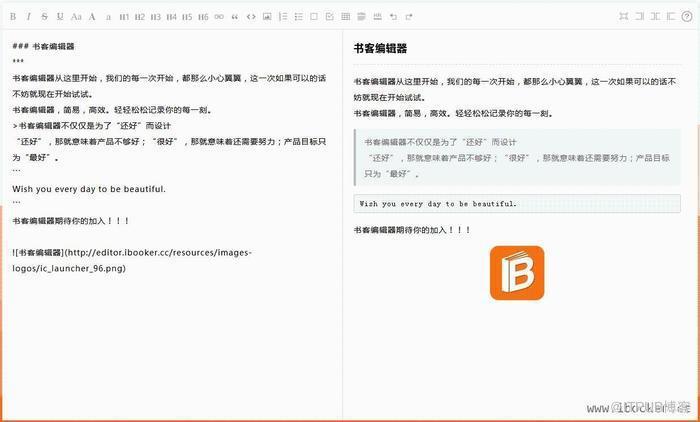Insert a horizontal rule from the toolbar
The image size is (700, 422).
(x=377, y=17)
